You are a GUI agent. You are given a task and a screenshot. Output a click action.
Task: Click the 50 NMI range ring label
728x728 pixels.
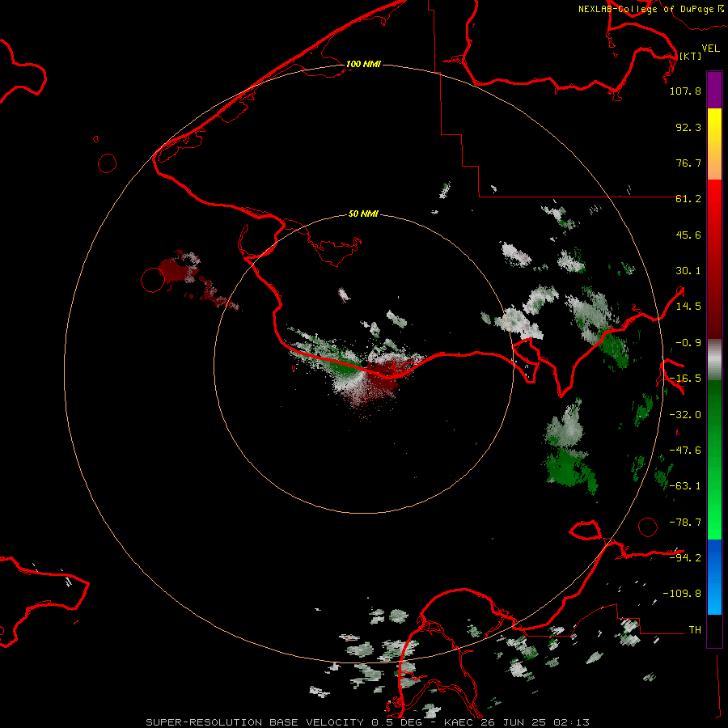pyautogui.click(x=363, y=214)
